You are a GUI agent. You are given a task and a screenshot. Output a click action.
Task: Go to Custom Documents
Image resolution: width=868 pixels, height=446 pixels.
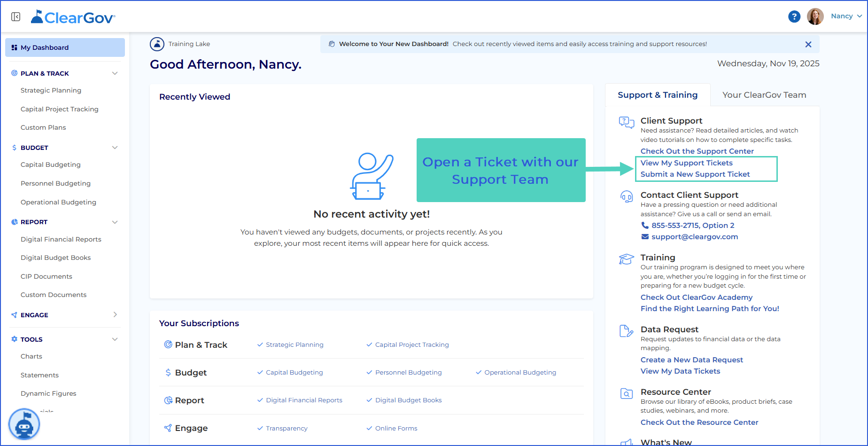pos(54,295)
